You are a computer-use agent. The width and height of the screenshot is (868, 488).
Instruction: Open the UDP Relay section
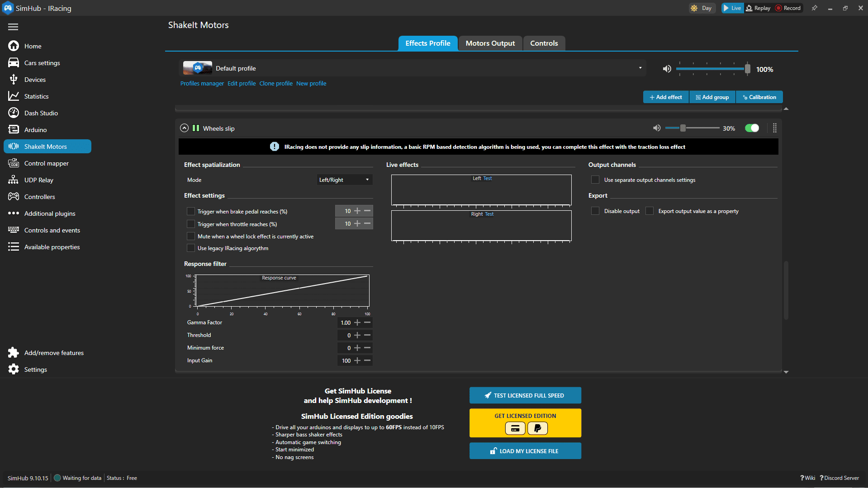(38, 180)
